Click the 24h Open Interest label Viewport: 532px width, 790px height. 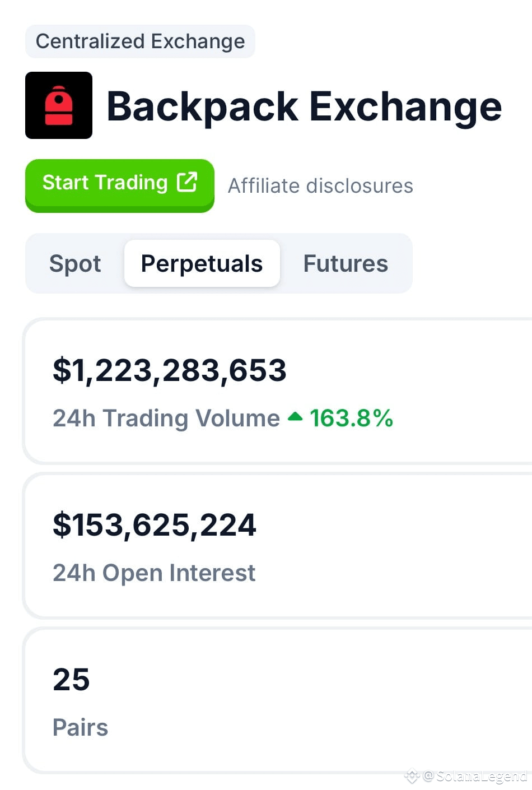[x=154, y=573]
